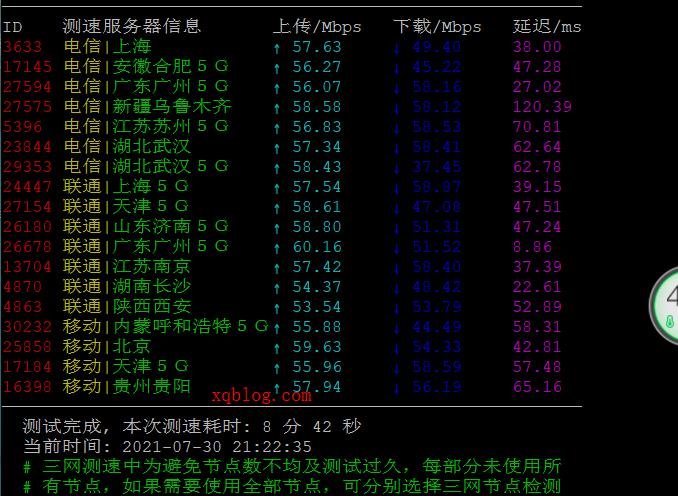This screenshot has height=496, width=678.
Task: Click latency value 8.86
Action: click(532, 246)
